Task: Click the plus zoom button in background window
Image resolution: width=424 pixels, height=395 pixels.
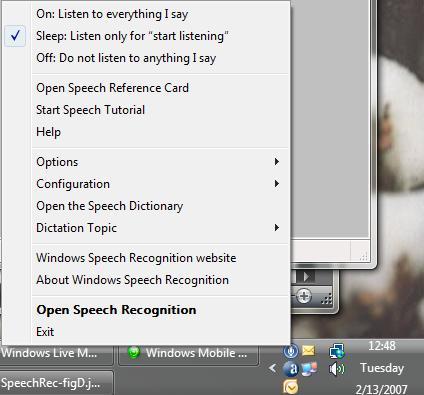Action: coord(303,296)
